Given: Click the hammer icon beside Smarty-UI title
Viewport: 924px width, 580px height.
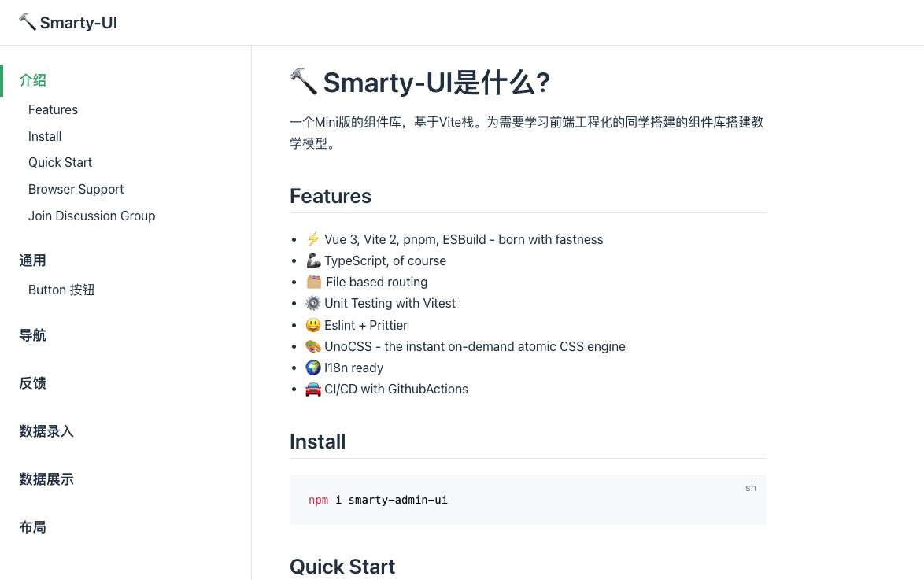Looking at the screenshot, I should (x=28, y=22).
